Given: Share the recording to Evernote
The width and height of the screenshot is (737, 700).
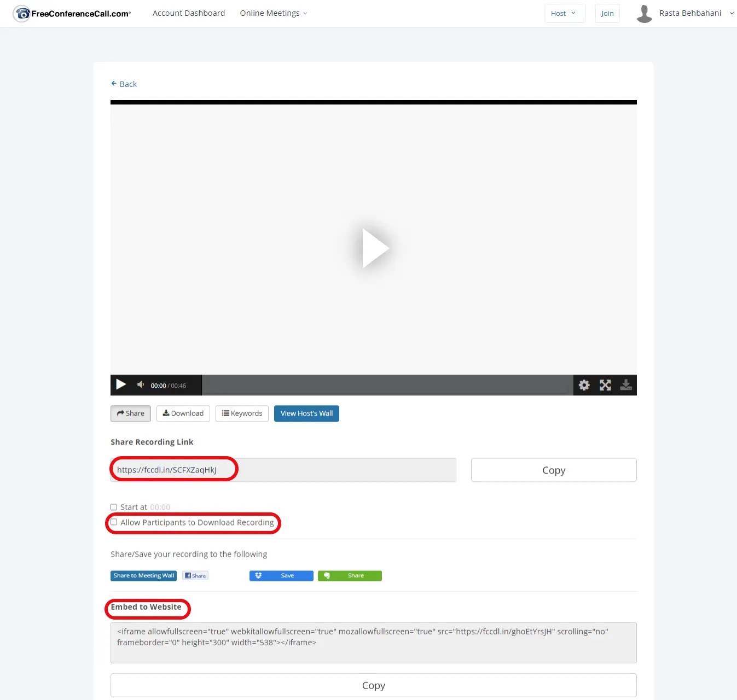Looking at the screenshot, I should [350, 575].
